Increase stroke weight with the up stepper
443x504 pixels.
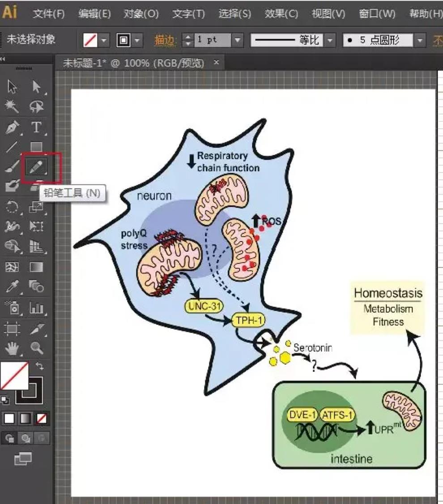187,37
